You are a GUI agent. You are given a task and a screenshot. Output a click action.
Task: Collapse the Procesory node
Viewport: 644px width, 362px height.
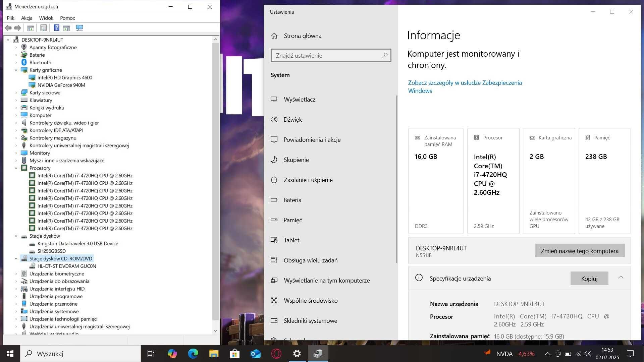point(16,168)
